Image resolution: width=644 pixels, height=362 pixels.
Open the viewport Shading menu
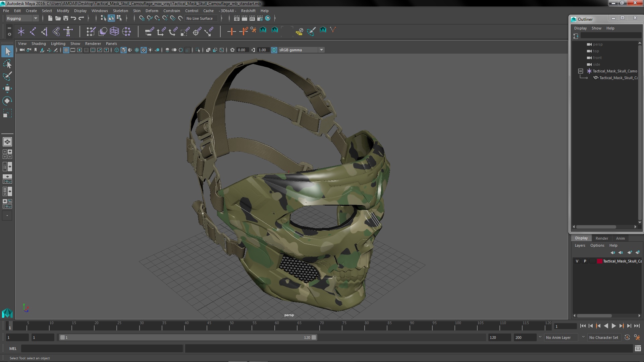pos(39,44)
